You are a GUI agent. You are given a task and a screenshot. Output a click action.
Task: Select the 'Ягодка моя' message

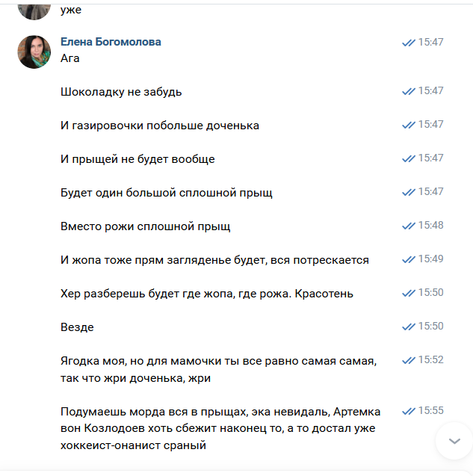[x=219, y=369]
